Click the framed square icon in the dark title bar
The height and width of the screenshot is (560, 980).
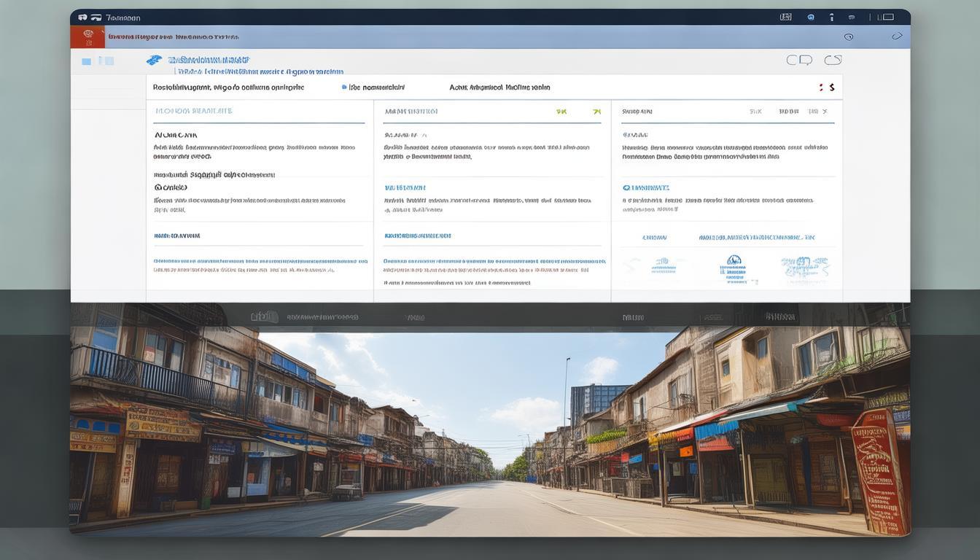pyautogui.click(x=785, y=17)
